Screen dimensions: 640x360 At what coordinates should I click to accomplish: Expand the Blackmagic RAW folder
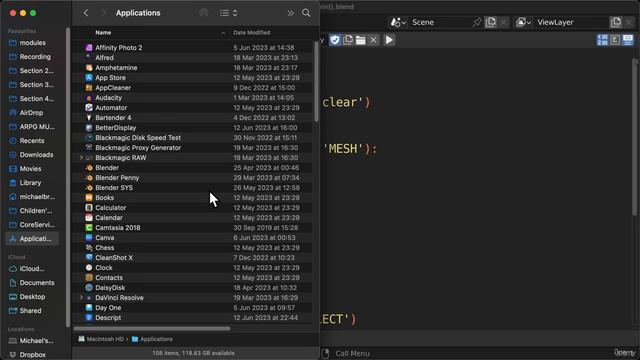pos(81,158)
